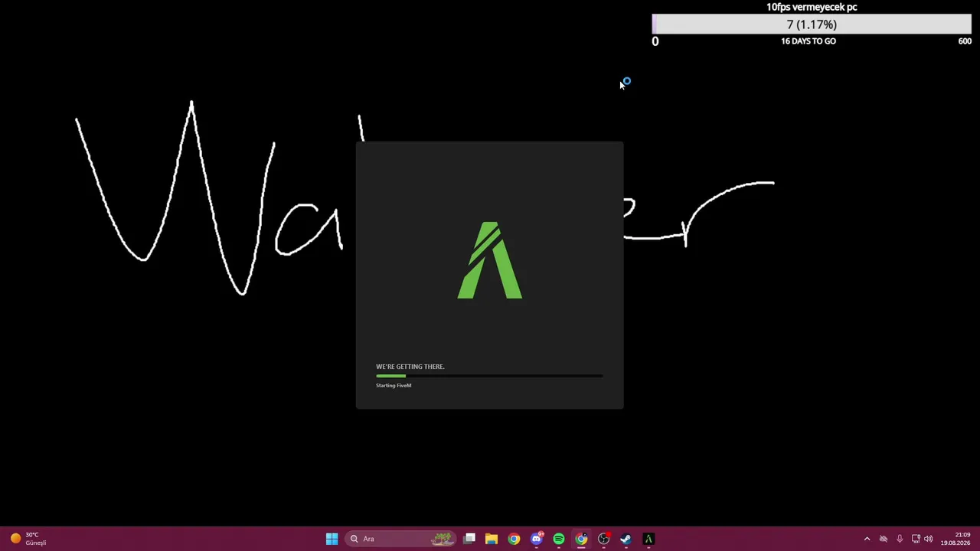Open Spotify from the taskbar
The width and height of the screenshot is (980, 551).
[x=559, y=539]
